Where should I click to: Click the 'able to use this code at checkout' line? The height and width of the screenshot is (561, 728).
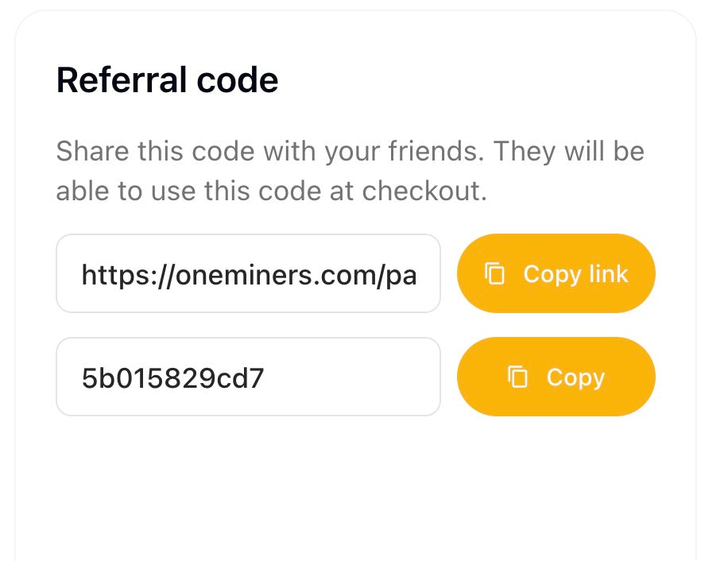(270, 192)
